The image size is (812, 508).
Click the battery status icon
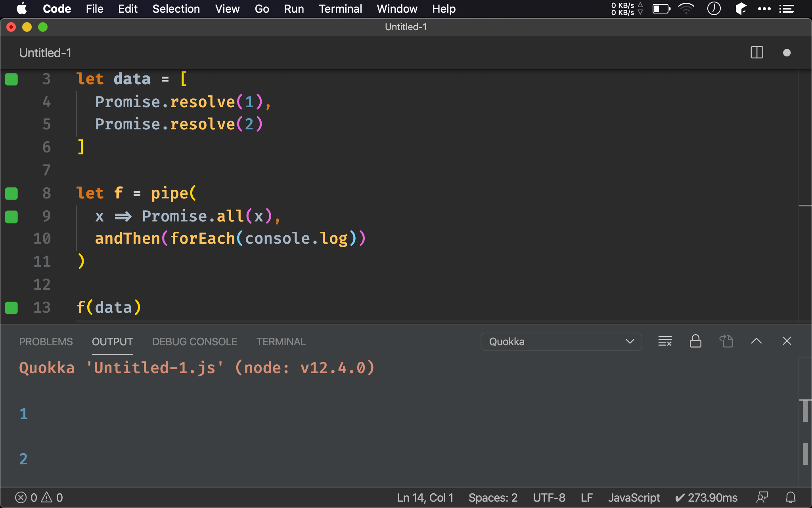point(661,9)
